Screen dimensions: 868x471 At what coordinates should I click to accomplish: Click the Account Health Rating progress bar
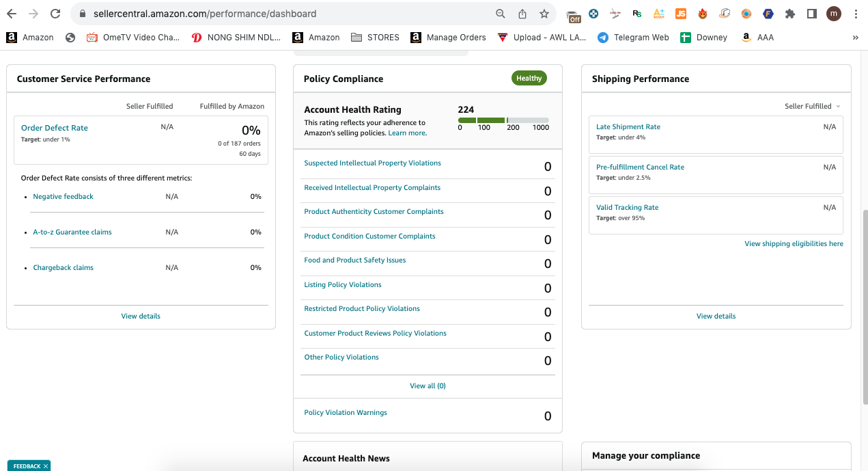(503, 120)
